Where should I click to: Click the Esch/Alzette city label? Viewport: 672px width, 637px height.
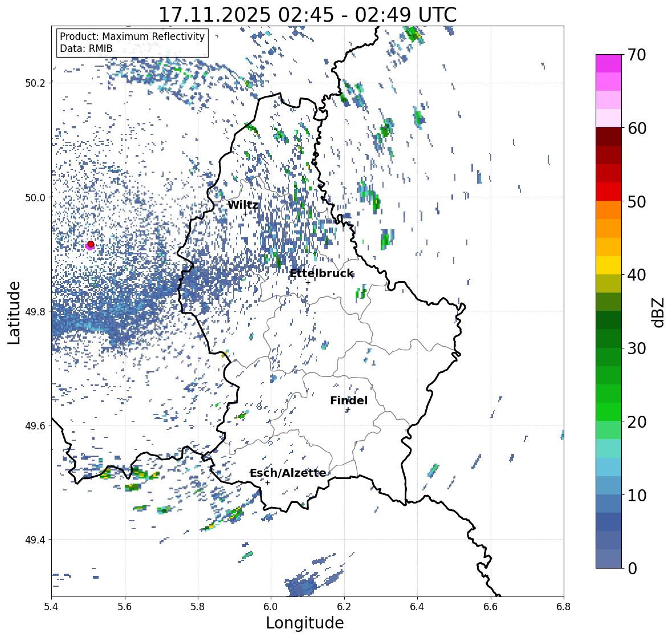pos(288,473)
